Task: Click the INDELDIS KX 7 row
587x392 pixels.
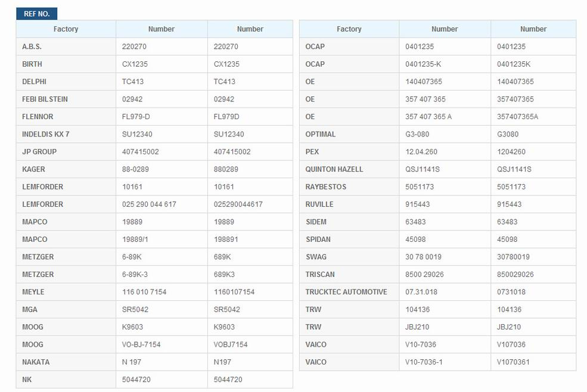Action: (x=154, y=134)
